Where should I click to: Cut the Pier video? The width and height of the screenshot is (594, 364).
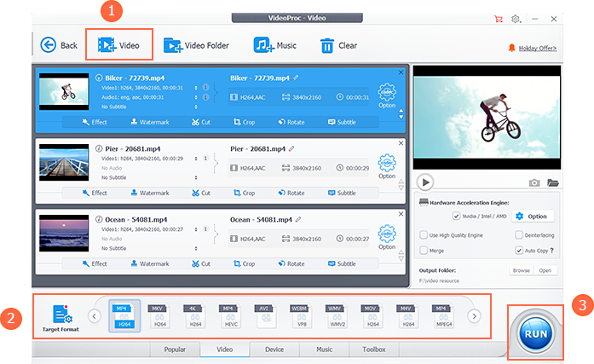coord(201,193)
